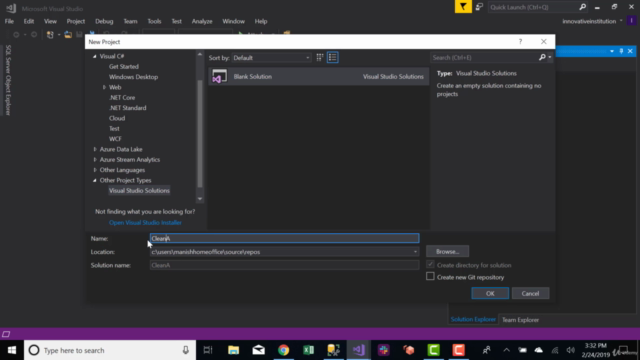
Task: Select Visual Studio Solutions tree item
Action: point(139,191)
